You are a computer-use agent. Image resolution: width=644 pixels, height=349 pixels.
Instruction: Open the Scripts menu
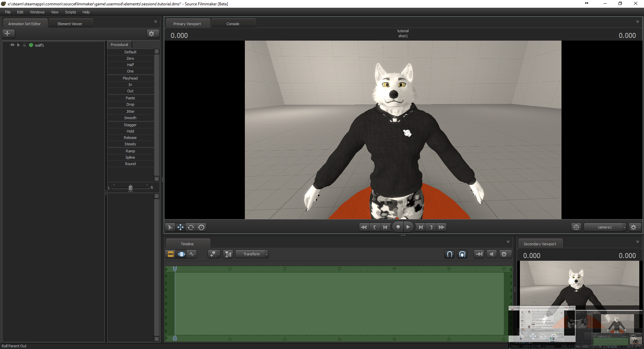(x=70, y=12)
